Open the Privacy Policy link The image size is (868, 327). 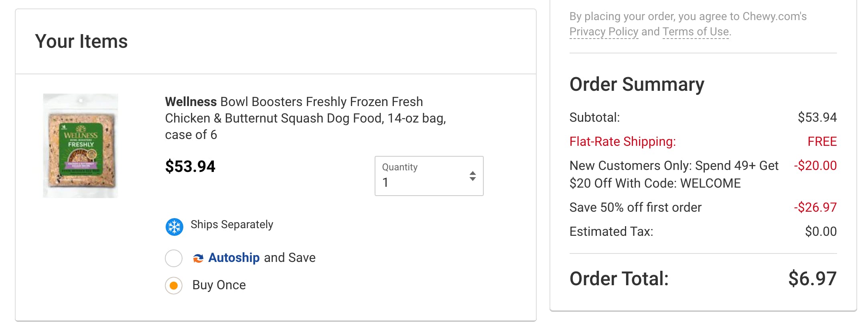point(604,32)
